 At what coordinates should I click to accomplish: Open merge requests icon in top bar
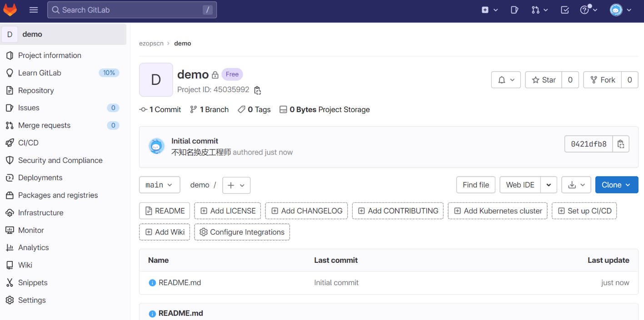coord(535,10)
